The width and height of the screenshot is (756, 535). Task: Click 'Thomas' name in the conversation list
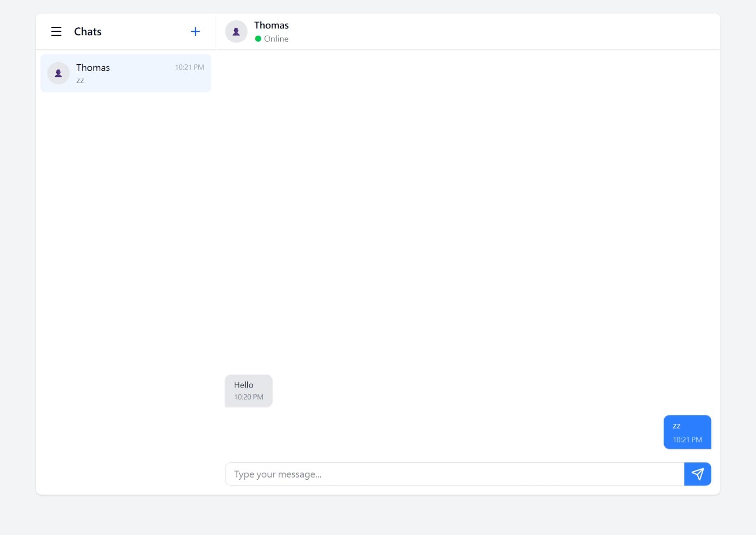pyautogui.click(x=93, y=67)
